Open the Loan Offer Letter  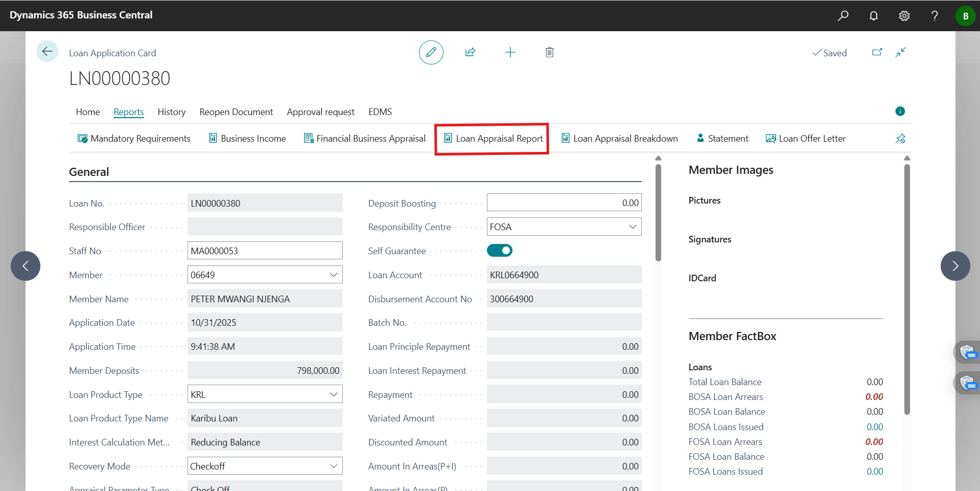click(805, 138)
